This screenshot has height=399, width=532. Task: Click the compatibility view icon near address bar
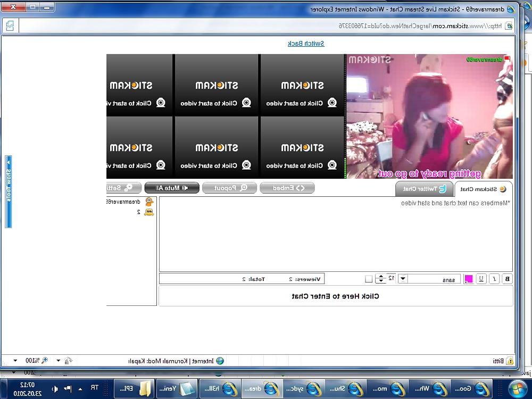(x=10, y=26)
